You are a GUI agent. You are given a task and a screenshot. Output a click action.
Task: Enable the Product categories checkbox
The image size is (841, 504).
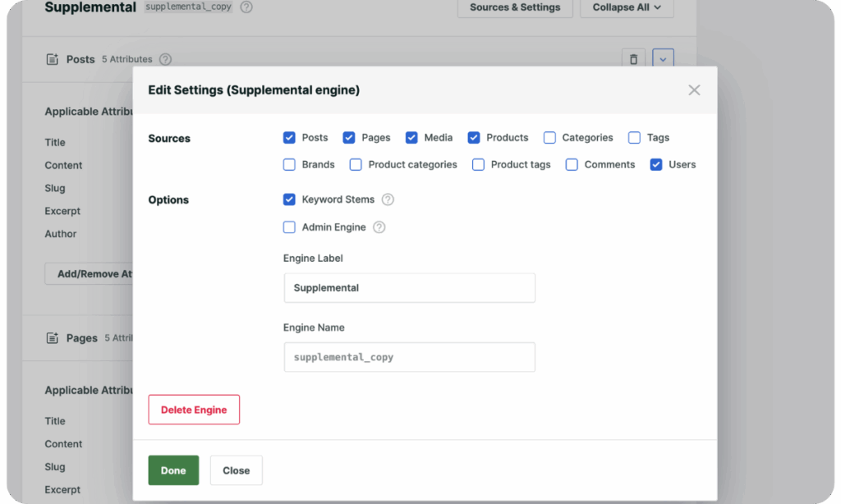[x=356, y=165]
